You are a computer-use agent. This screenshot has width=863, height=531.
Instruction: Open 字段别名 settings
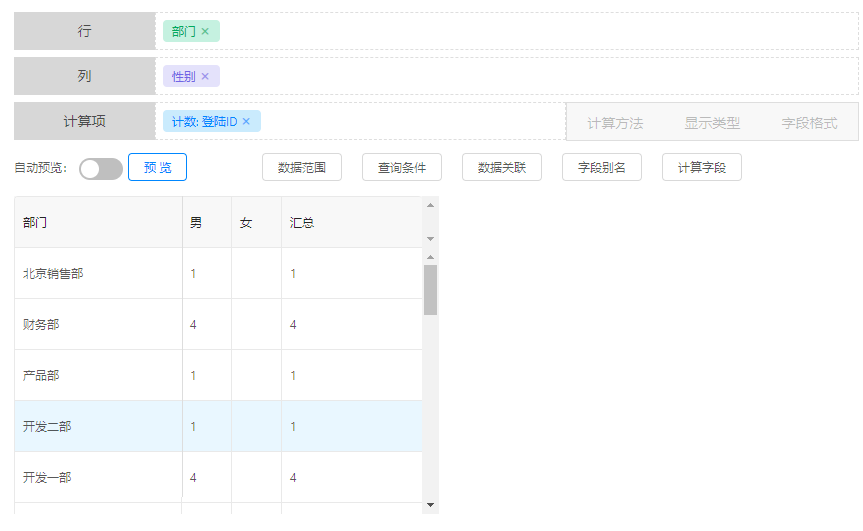click(601, 167)
